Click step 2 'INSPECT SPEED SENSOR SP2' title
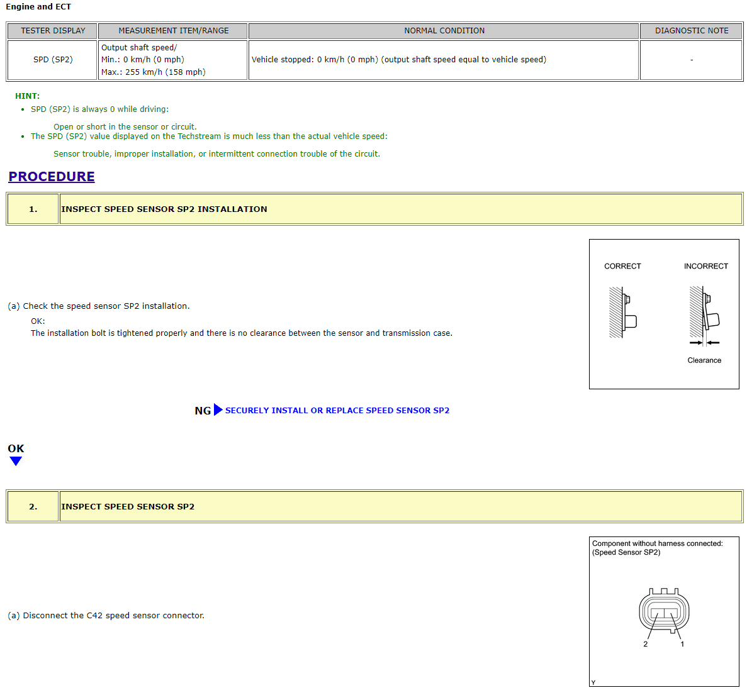Screen dimensions: 747x700 click(x=128, y=507)
